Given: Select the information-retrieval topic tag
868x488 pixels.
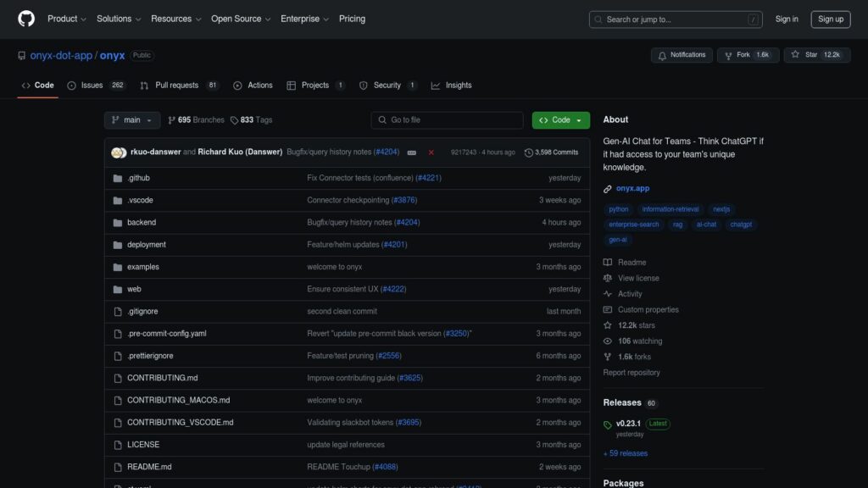Looking at the screenshot, I should 670,210.
